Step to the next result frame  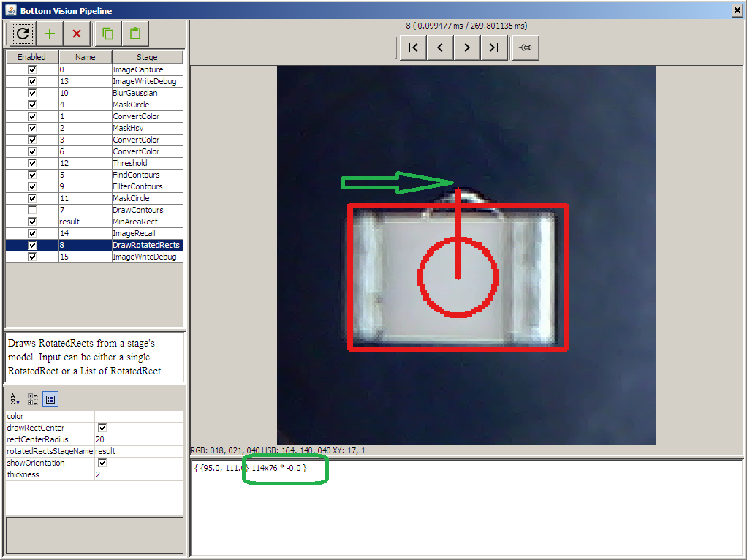466,47
